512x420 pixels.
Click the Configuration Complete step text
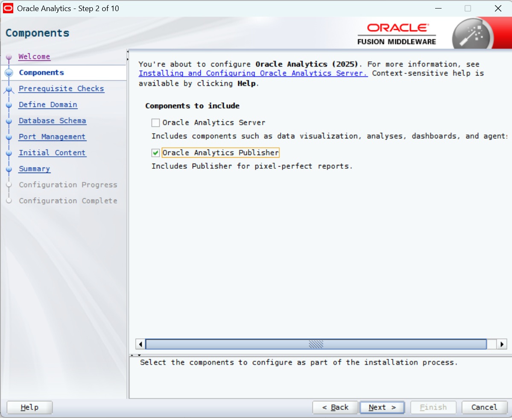tap(68, 202)
